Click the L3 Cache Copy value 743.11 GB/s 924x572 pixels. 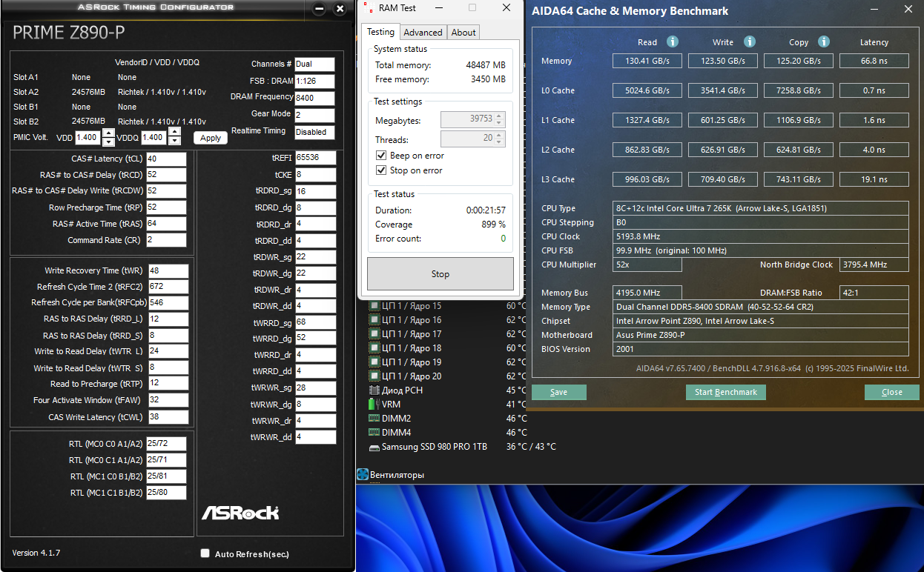798,179
